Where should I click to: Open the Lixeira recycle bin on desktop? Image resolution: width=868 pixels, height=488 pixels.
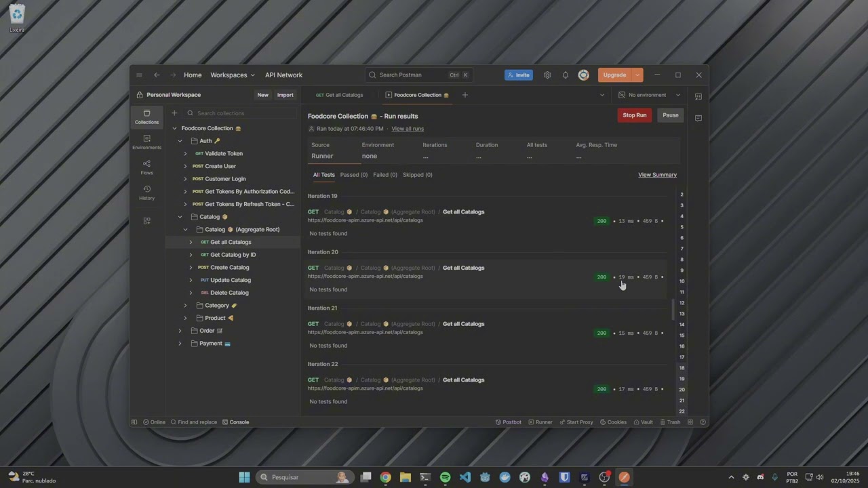pos(17,18)
